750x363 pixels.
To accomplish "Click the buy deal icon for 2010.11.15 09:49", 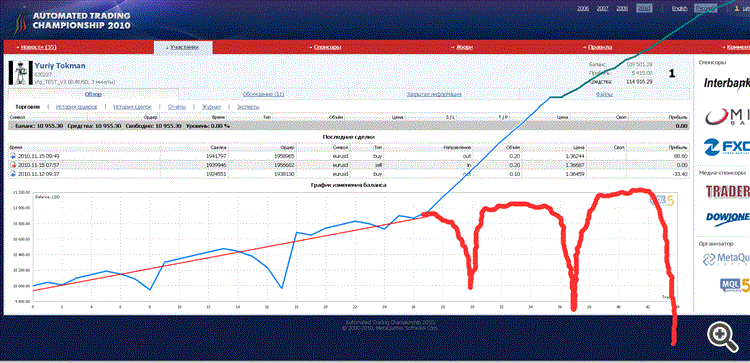I will 12,156.
